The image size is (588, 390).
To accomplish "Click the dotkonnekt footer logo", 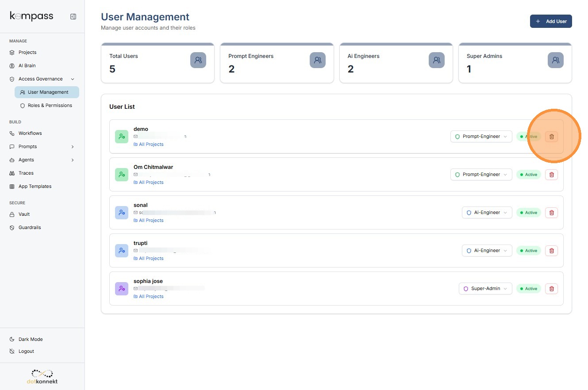I will click(42, 376).
